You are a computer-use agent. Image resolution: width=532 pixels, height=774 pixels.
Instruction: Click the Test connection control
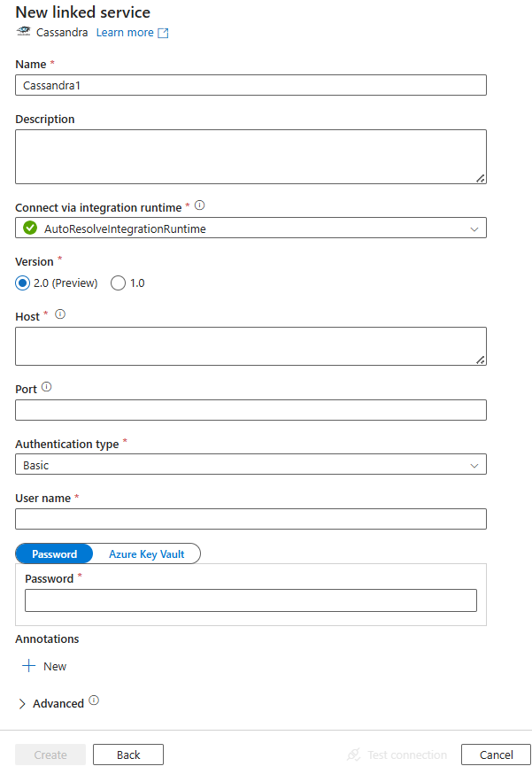pyautogui.click(x=405, y=755)
